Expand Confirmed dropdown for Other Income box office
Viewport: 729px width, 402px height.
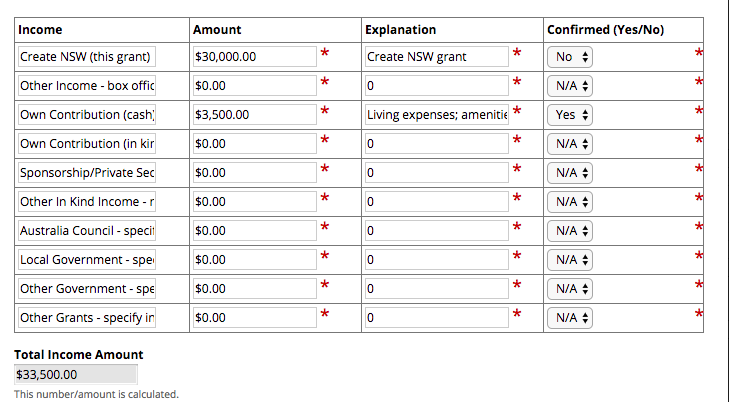pyautogui.click(x=571, y=86)
